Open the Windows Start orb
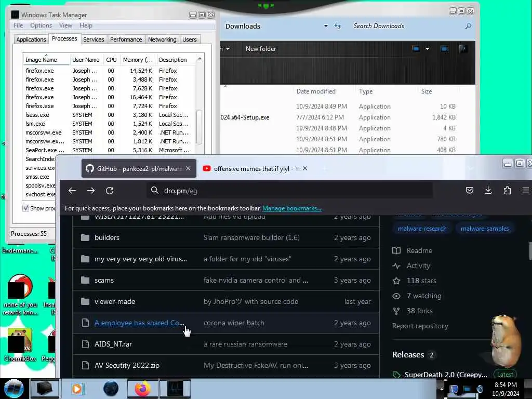 (x=14, y=389)
